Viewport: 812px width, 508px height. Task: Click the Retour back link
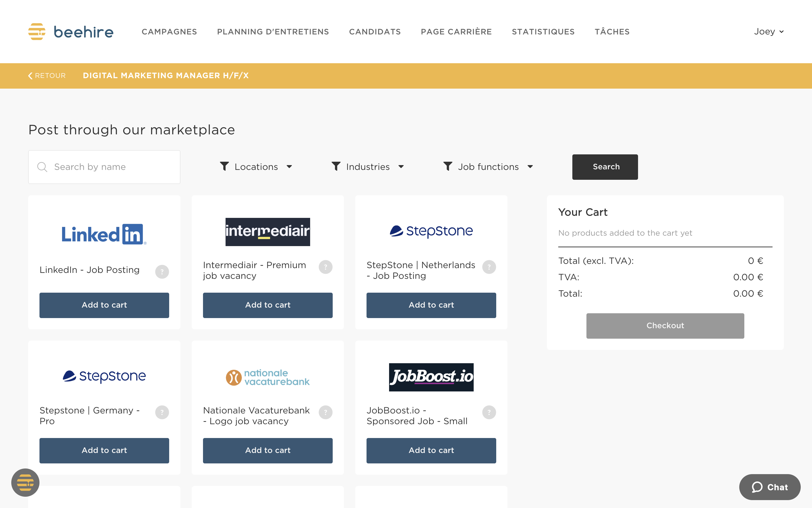pos(47,76)
